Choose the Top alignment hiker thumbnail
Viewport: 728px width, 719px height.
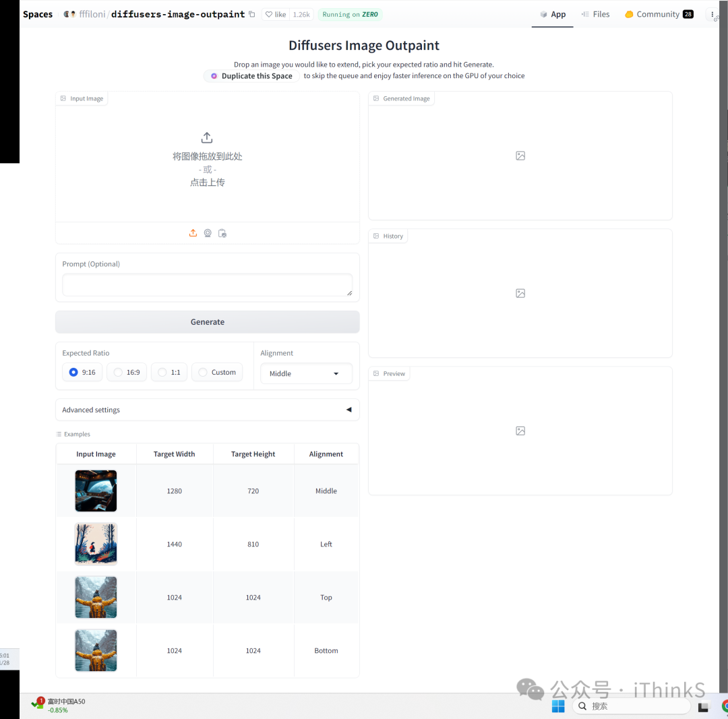point(96,597)
